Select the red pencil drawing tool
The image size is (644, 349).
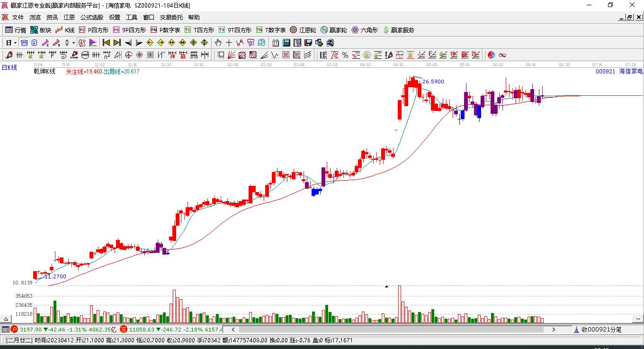(8, 55)
